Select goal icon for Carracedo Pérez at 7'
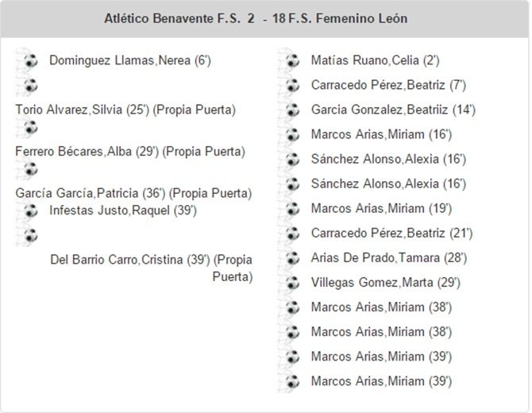532x413 pixels. coord(292,85)
